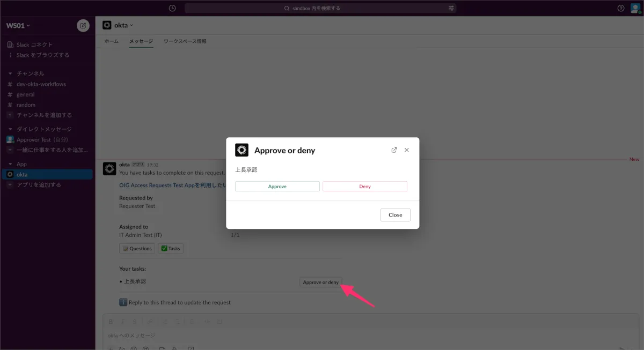
Task: Click the Approve or deny message button
Action: pos(321,282)
